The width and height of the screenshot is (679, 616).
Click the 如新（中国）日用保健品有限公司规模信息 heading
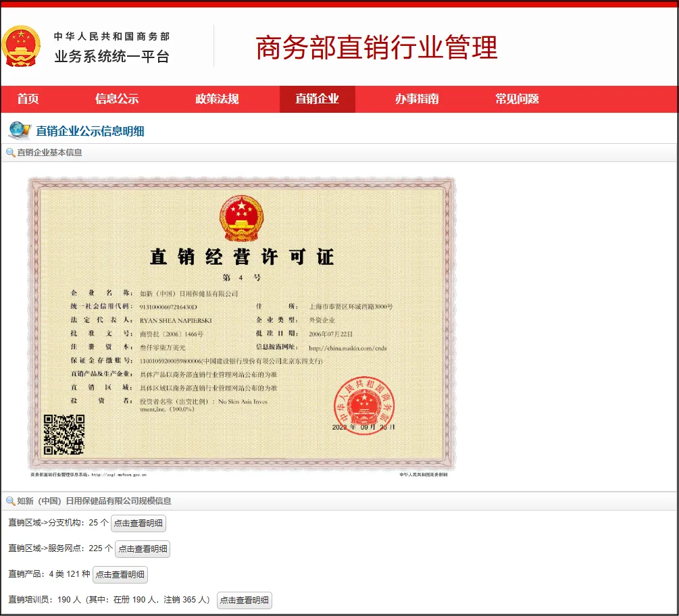click(94, 501)
